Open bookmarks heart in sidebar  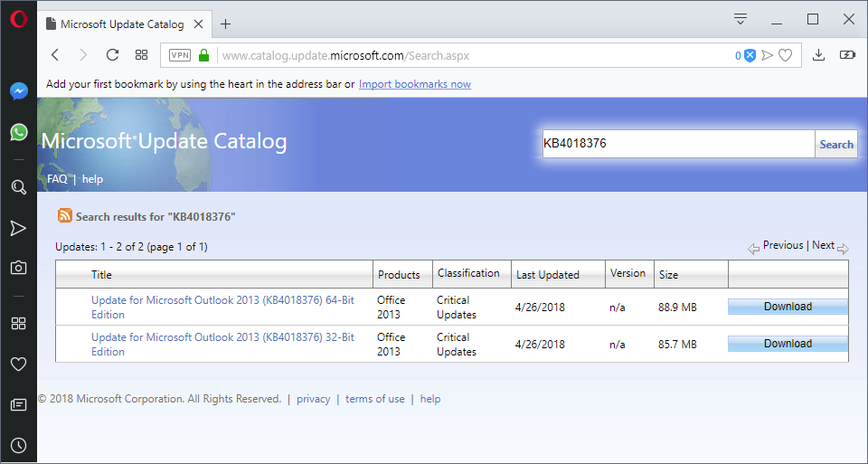point(18,364)
